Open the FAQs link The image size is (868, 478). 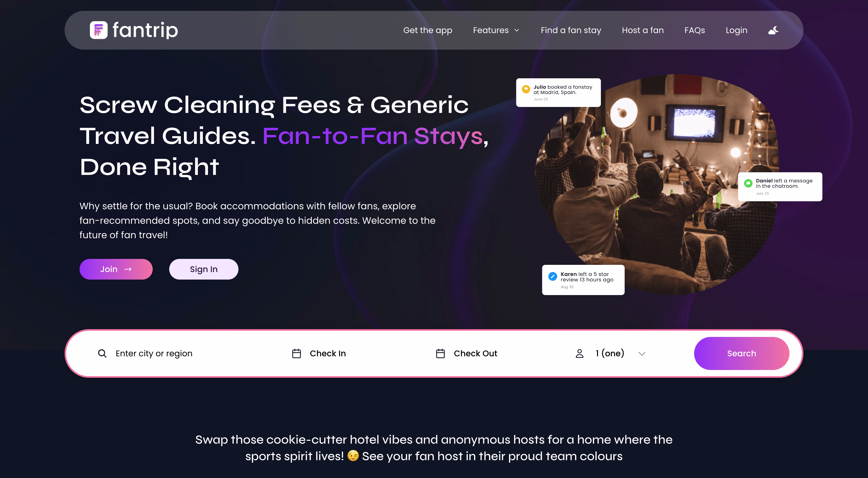point(694,30)
